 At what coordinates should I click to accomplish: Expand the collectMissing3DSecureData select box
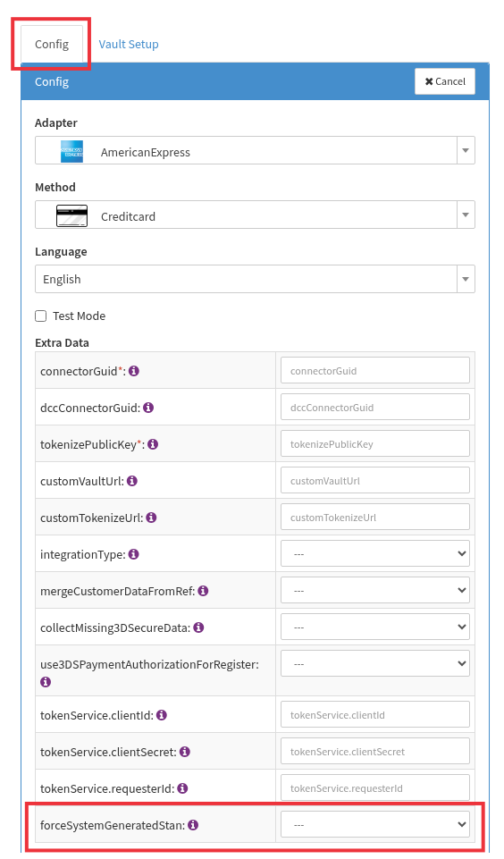click(375, 627)
